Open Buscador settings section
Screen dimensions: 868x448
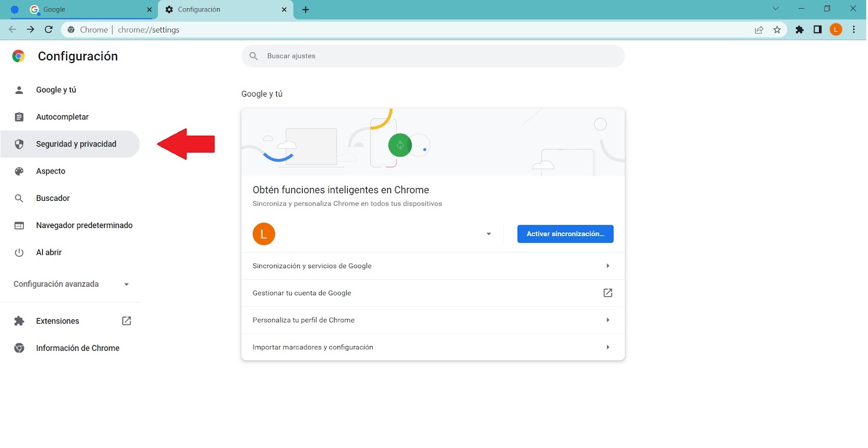click(71, 198)
